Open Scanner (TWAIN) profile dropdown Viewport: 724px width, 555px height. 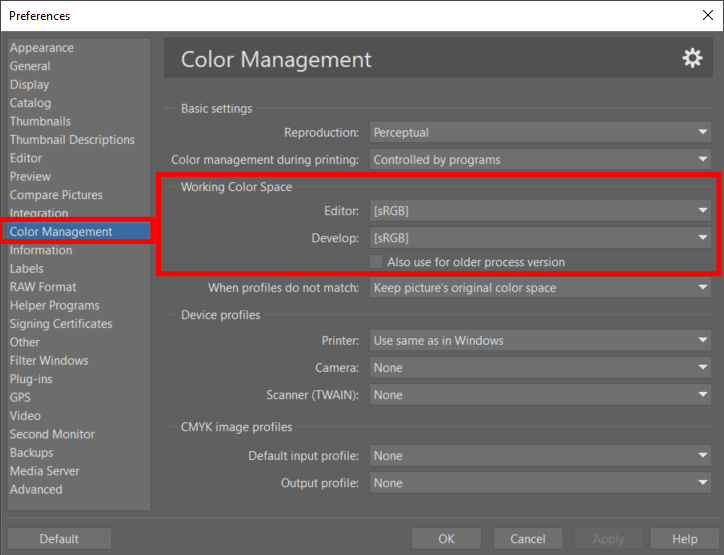540,395
